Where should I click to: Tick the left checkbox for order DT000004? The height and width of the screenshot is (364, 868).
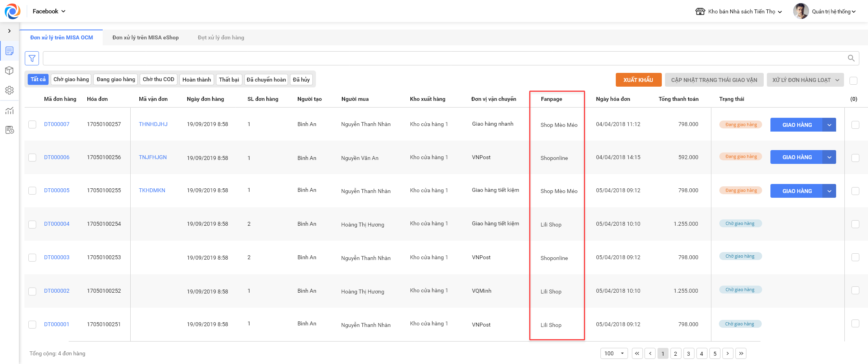[32, 224]
